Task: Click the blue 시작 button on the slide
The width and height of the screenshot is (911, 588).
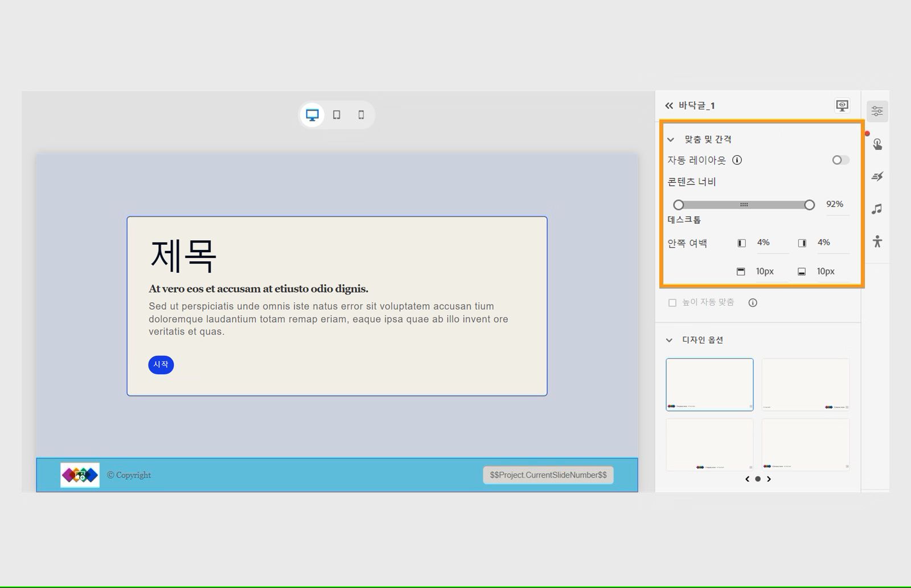Action: [x=161, y=364]
